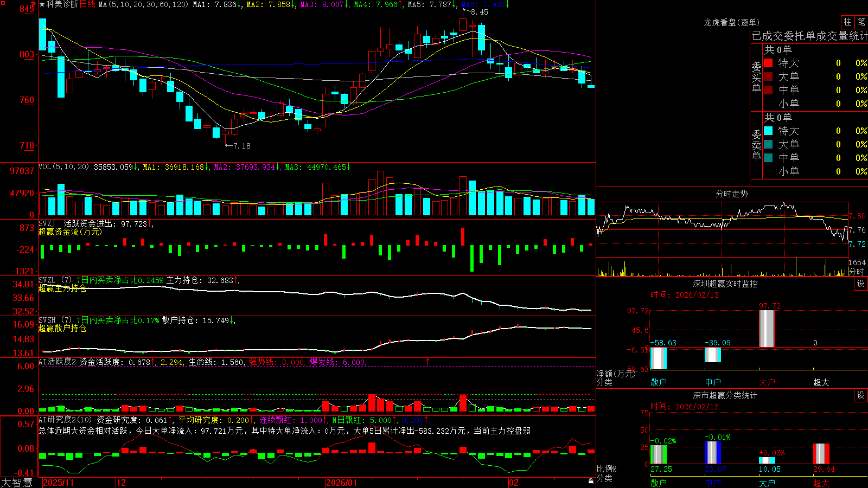The image size is (868, 488).
Task: Click the 7.80 price label in 分时走势
Action: [x=858, y=216]
